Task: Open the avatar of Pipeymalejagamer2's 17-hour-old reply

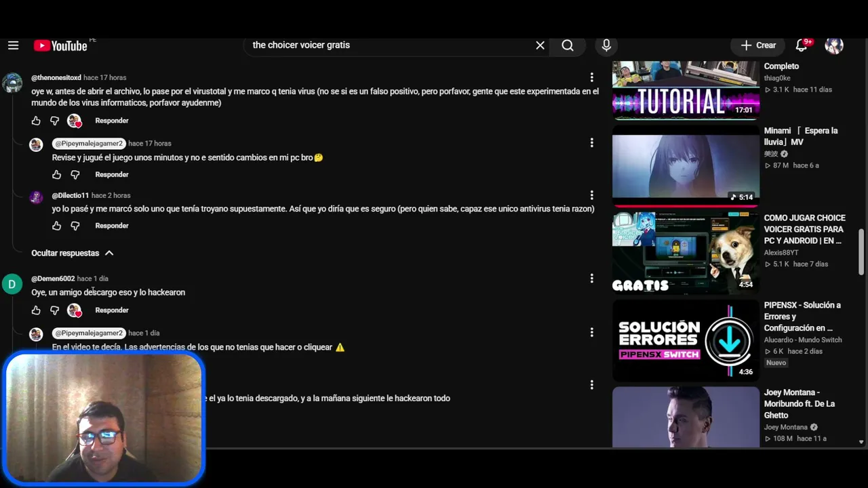Action: (x=37, y=144)
